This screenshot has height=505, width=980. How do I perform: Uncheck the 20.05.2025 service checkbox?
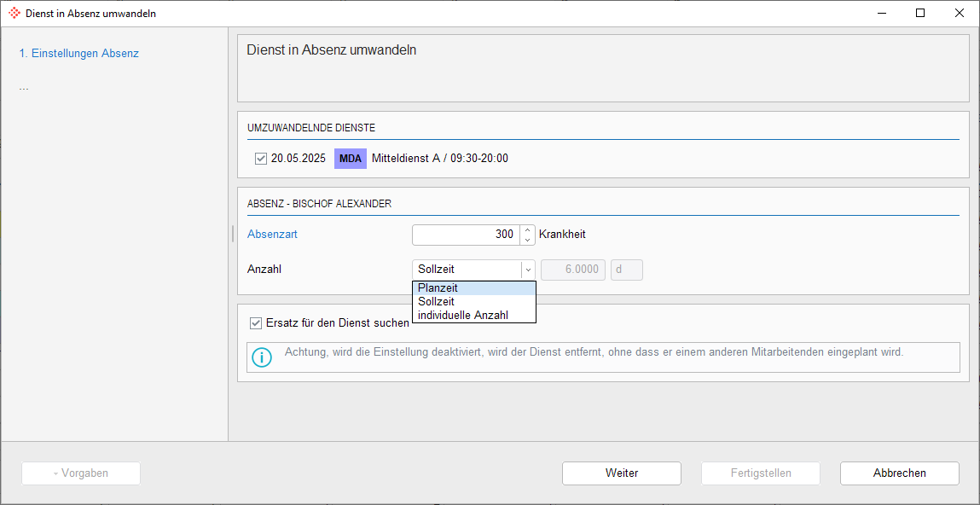261,159
